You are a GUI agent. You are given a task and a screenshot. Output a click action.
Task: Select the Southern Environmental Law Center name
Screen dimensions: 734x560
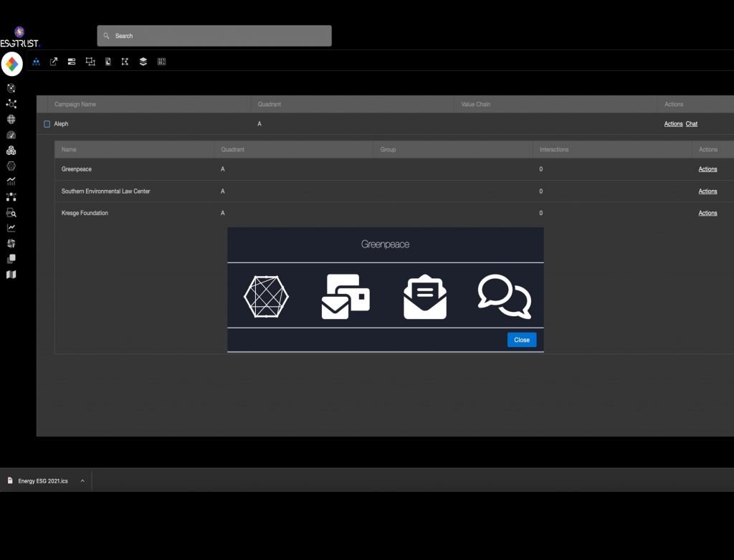point(106,191)
